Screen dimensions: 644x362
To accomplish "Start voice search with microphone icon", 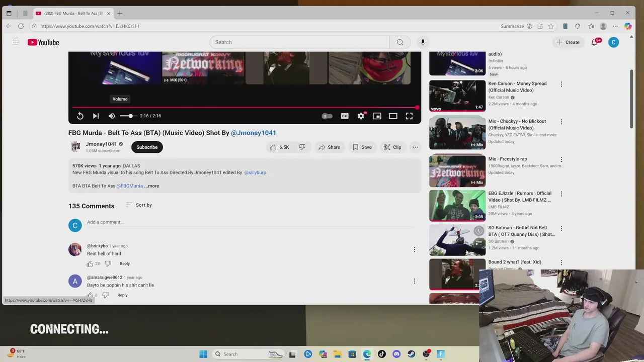I will pyautogui.click(x=423, y=42).
